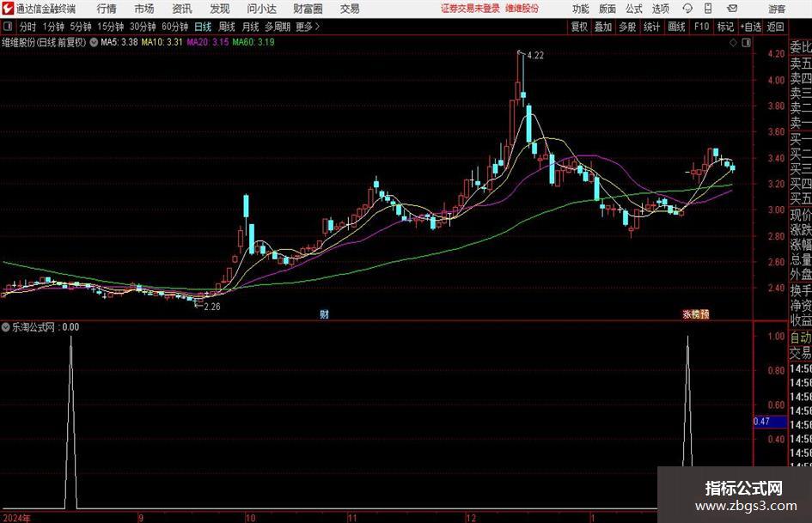Click the 标记 mark button
Viewport: 812px width, 523px height.
725,27
